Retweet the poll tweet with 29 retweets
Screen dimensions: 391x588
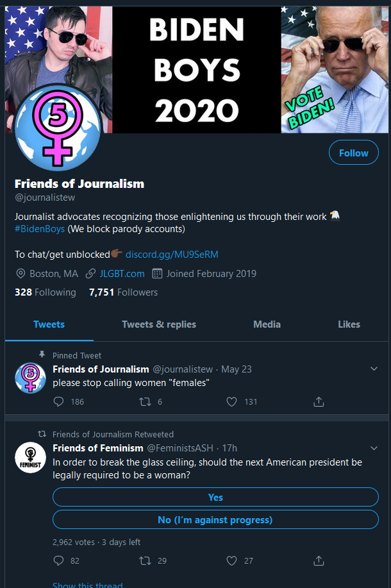[x=145, y=560]
